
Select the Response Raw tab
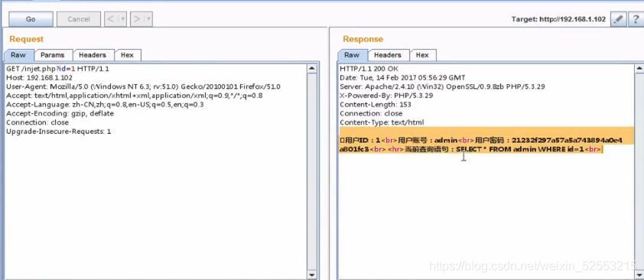(352, 55)
